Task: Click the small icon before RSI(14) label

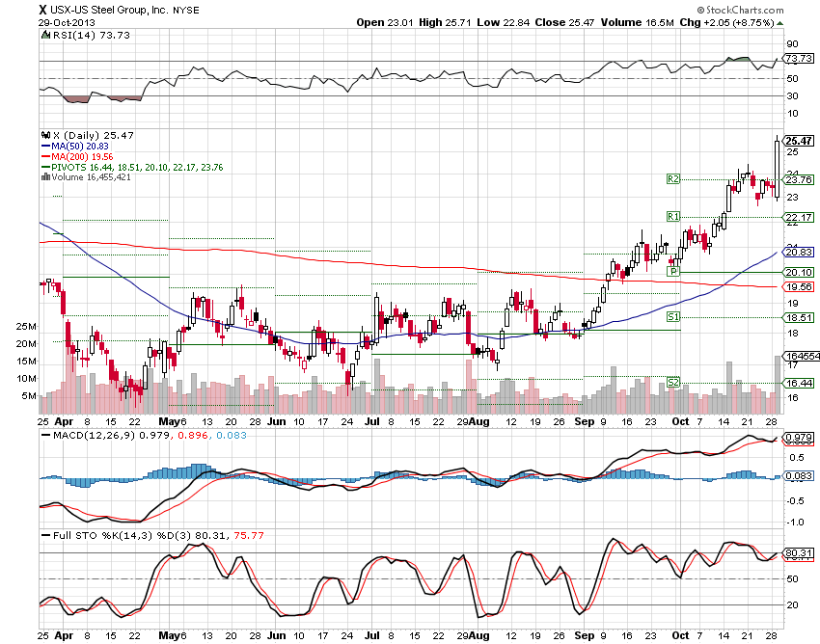Action: click(x=45, y=35)
